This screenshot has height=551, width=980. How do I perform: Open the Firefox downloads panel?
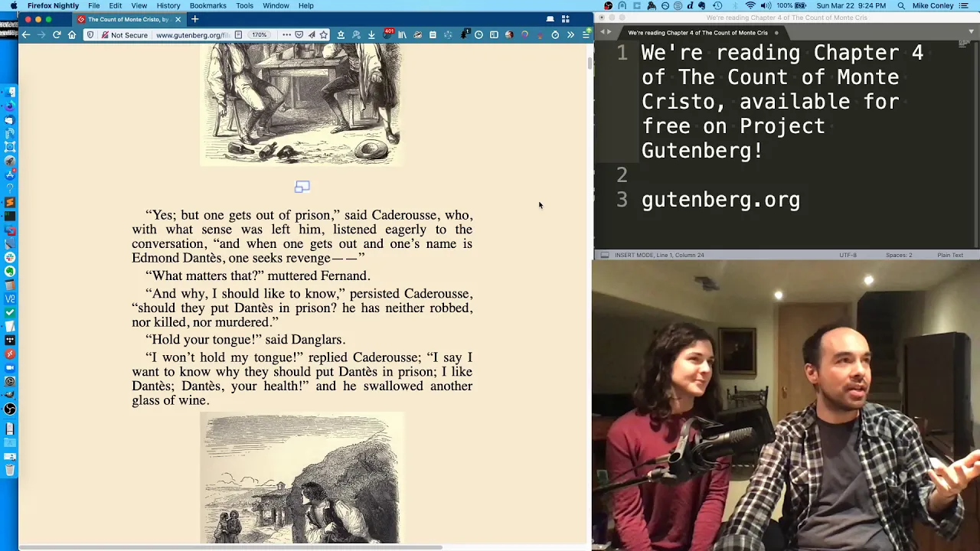(371, 34)
